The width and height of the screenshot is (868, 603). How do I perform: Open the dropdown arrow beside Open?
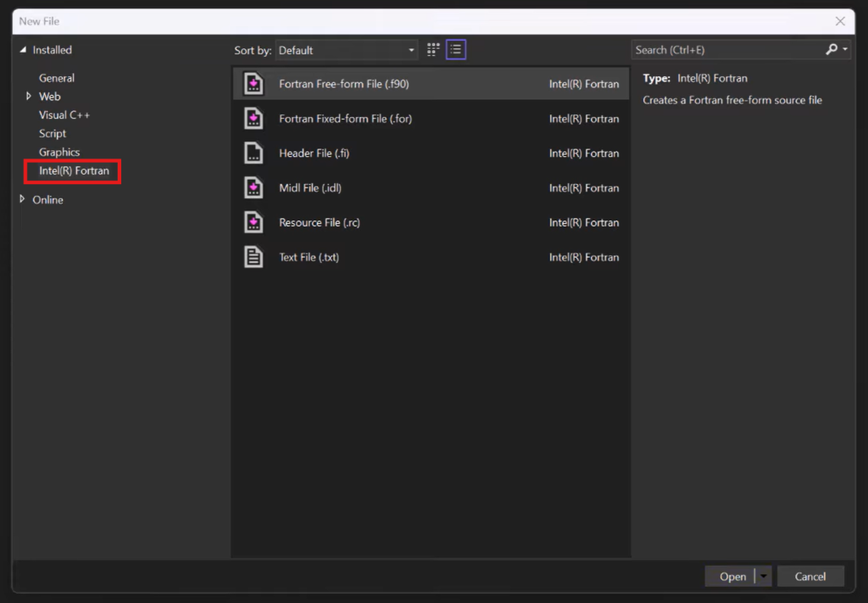[x=764, y=577]
